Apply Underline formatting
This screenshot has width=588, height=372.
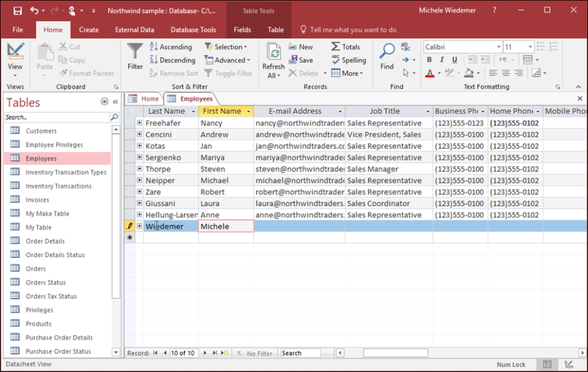click(x=455, y=60)
